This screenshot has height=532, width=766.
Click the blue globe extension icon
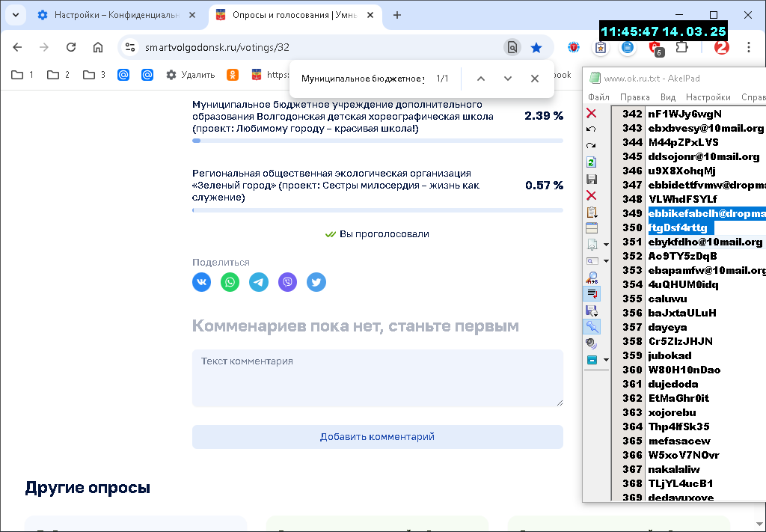point(574,47)
